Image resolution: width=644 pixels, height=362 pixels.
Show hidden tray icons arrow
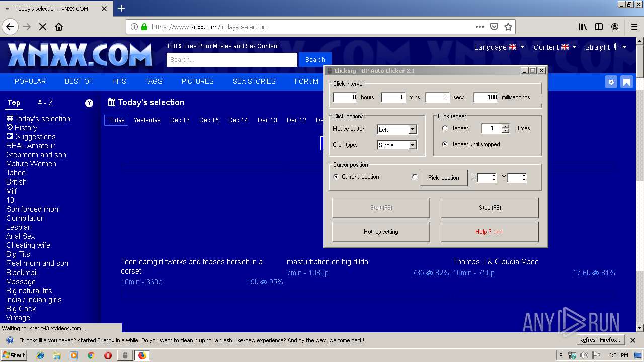[x=561, y=355]
